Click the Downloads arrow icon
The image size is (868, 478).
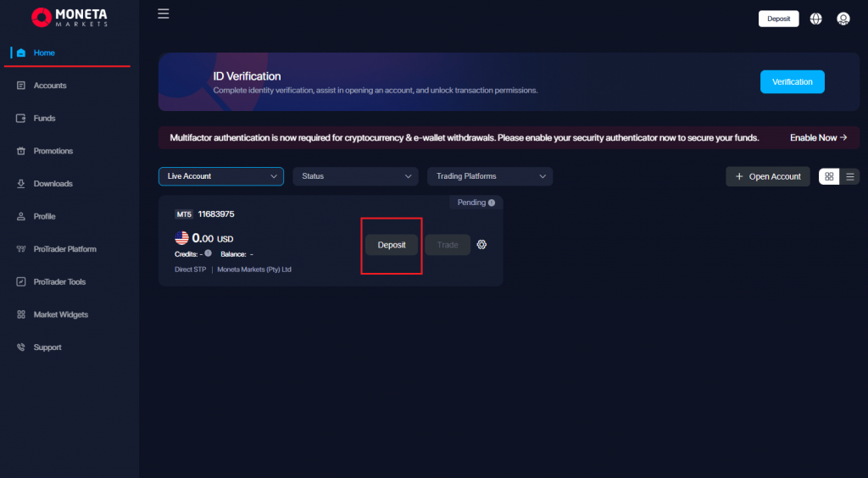click(x=21, y=184)
